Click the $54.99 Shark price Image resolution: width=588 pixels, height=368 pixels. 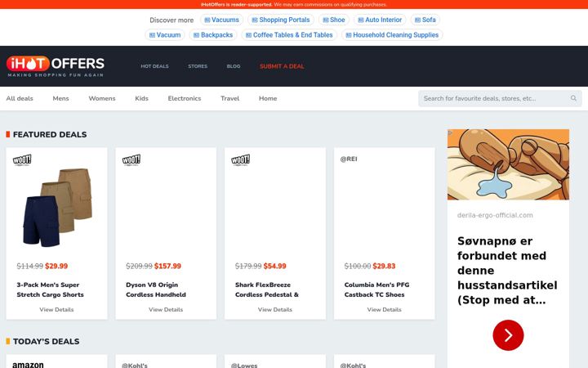pyautogui.click(x=275, y=267)
